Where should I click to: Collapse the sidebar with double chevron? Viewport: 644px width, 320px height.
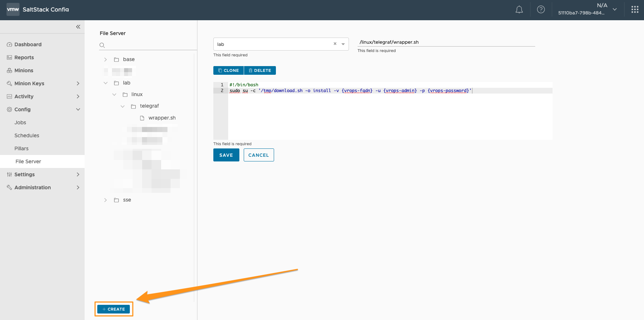[78, 27]
